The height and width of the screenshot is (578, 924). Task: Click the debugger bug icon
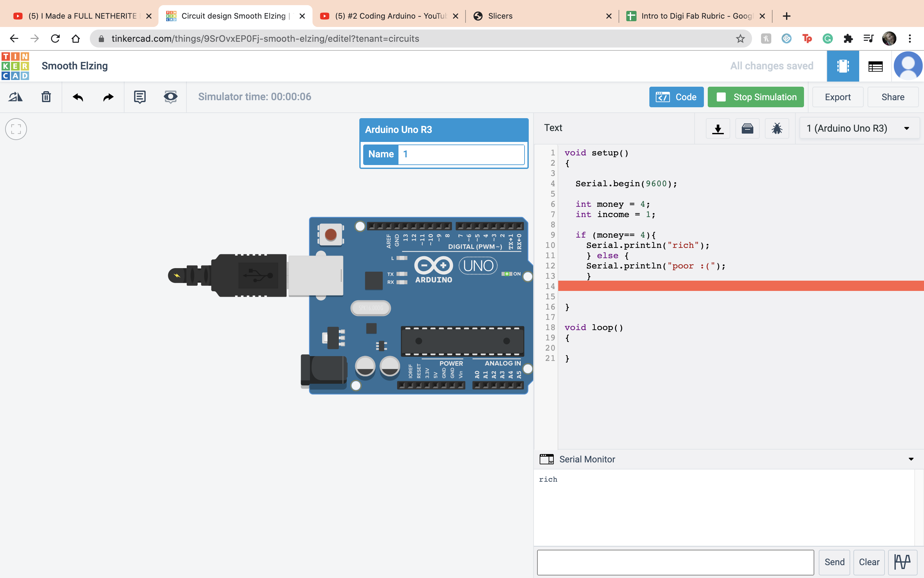(777, 128)
